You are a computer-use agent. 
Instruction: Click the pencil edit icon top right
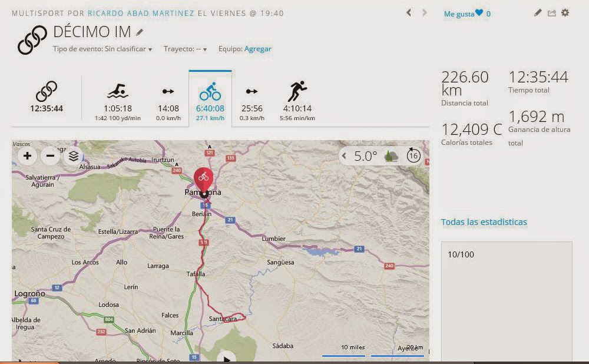[x=538, y=13]
